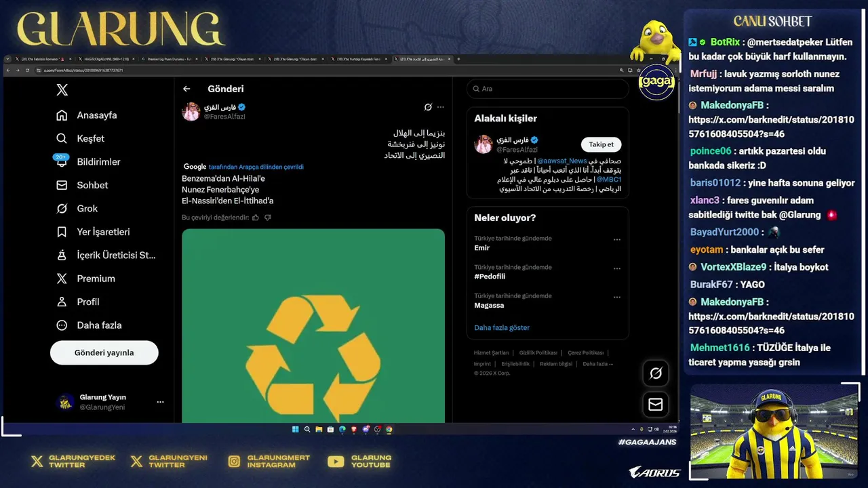Viewport: 868px width, 488px height.
Task: Switch to Premier Lig Puan Durumu tab
Action: pyautogui.click(x=170, y=59)
